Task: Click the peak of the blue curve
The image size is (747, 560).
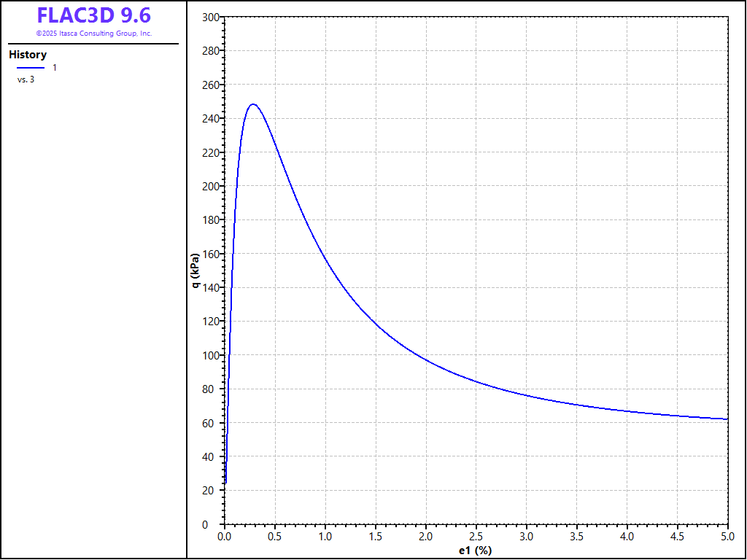Action: (253, 104)
